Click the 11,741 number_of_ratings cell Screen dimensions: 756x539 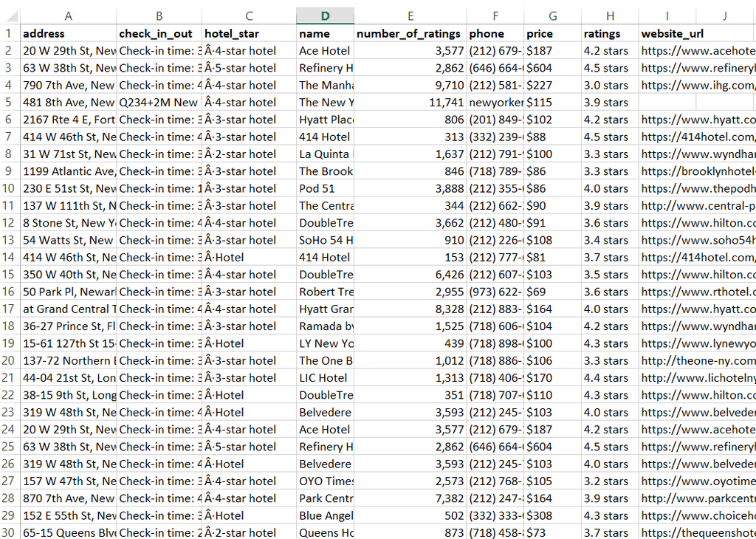410,102
